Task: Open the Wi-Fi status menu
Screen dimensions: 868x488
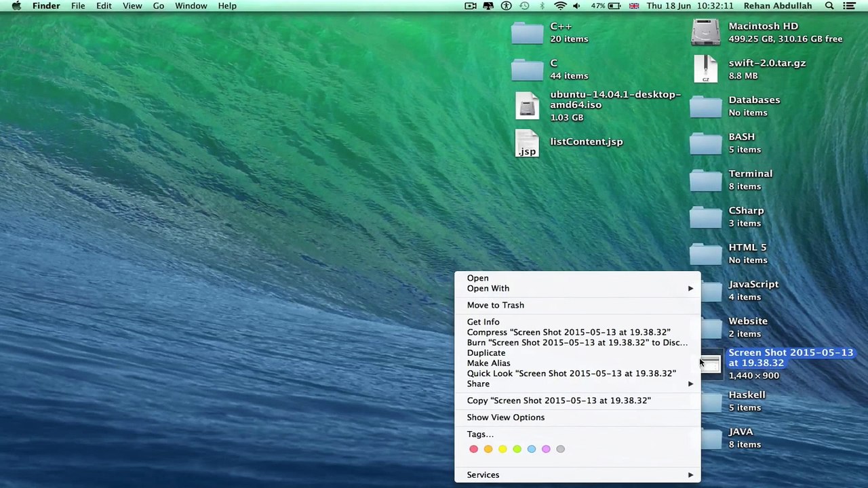Action: click(x=560, y=6)
